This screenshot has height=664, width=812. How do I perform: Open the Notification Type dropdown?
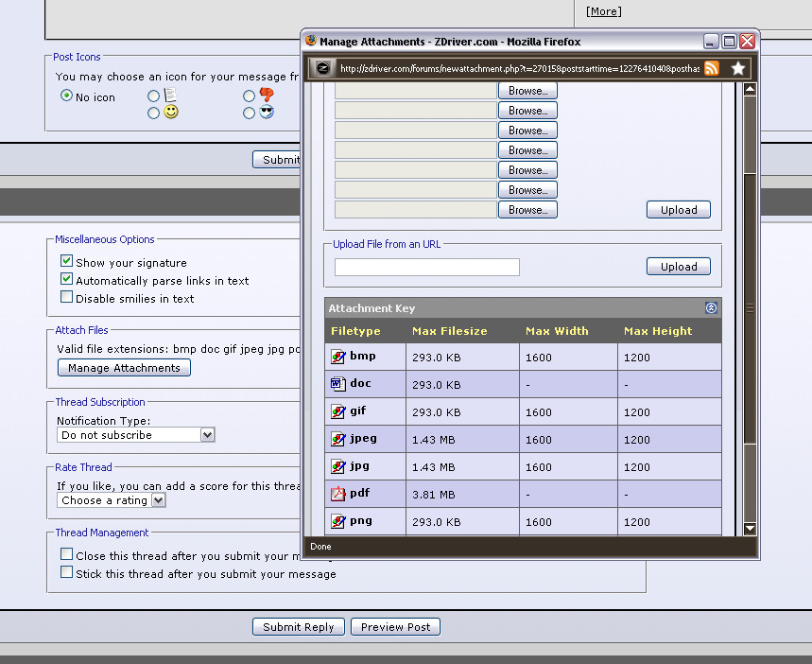pos(207,435)
